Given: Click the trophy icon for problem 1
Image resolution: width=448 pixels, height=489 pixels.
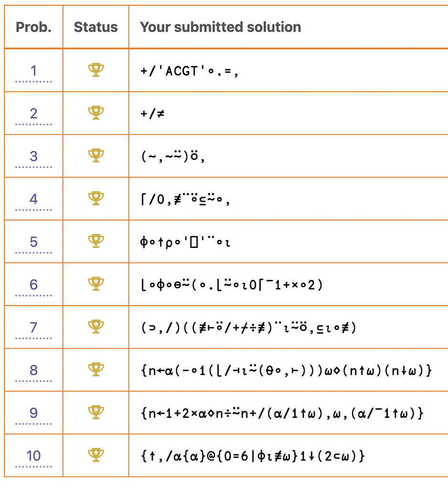Looking at the screenshot, I should [95, 70].
